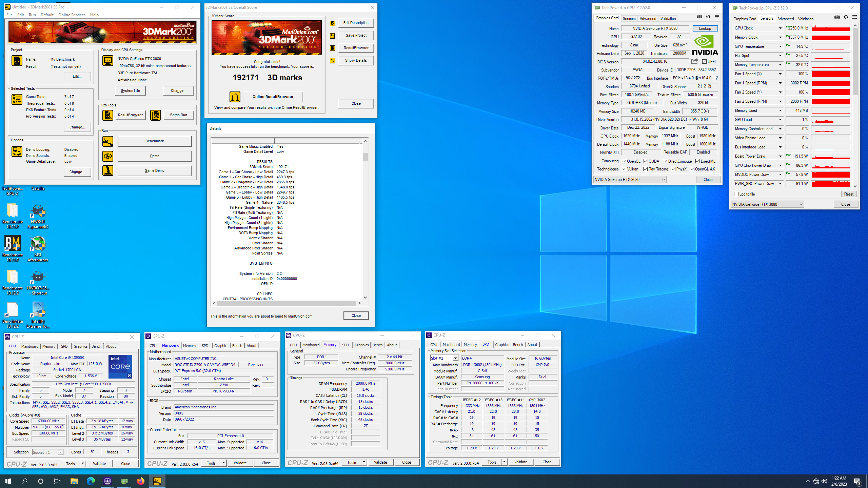
Task: Click the Online ResultBrowser podium icon
Action: tap(235, 97)
